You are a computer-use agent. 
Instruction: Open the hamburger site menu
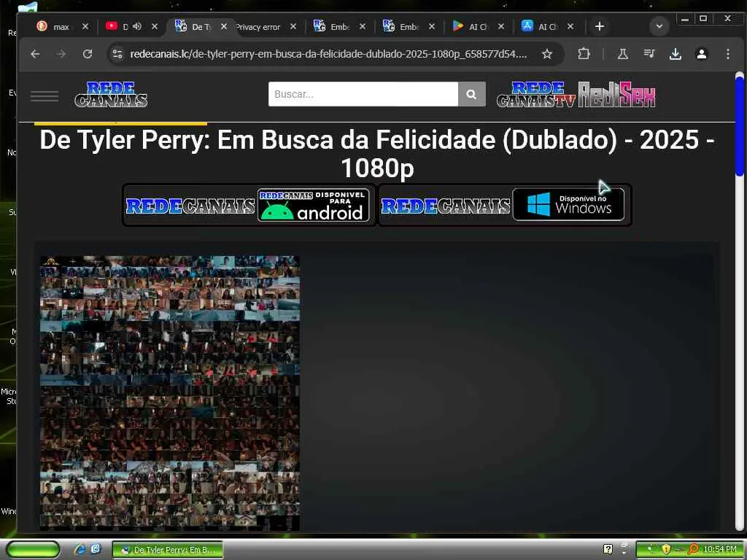click(x=44, y=96)
